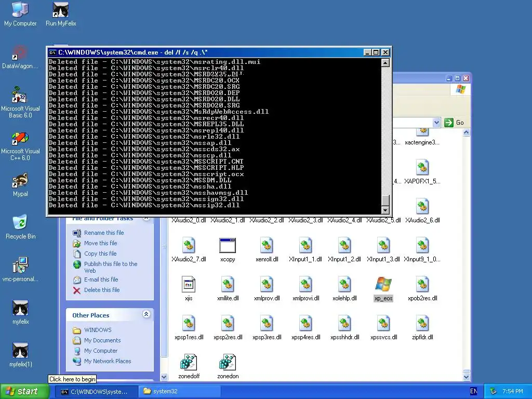Open My Computer link in Other Places
The image size is (532, 399).
pyautogui.click(x=101, y=351)
